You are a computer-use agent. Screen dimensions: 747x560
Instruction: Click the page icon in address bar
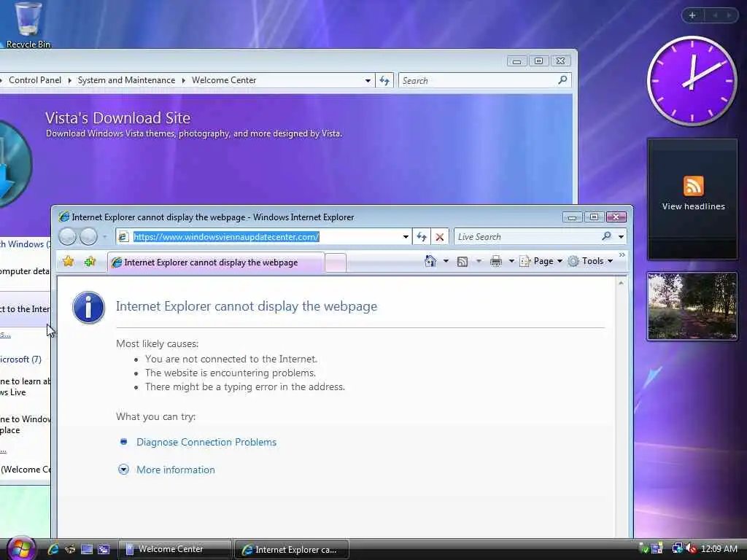(x=123, y=236)
